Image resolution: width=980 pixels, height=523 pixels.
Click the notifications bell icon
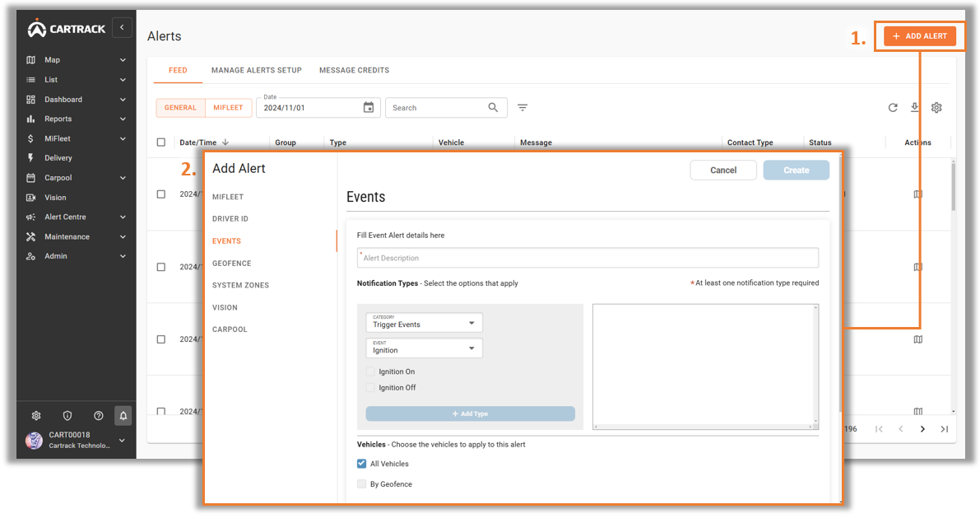123,416
